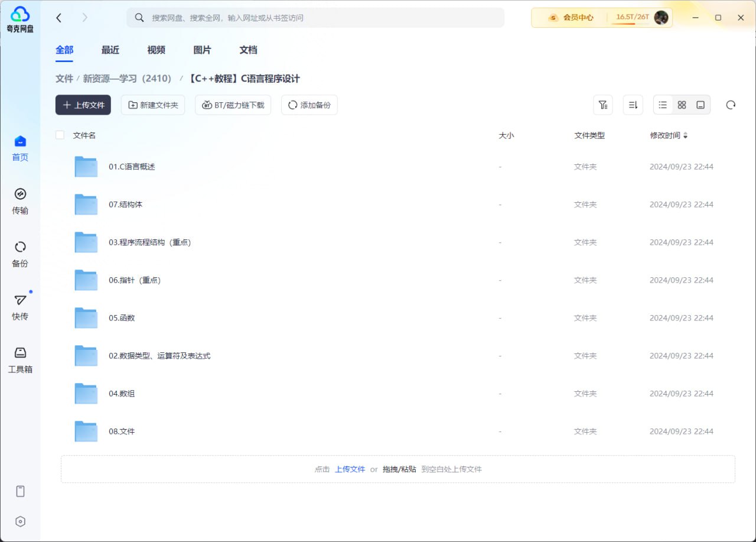This screenshot has height=542, width=756.
Task: Go forward with the right arrow
Action: click(x=84, y=18)
